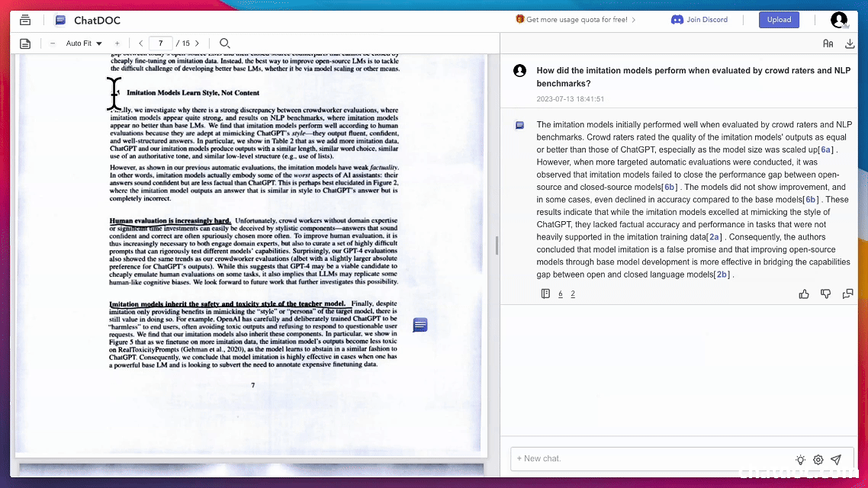Click the ChatDOC logo

pos(88,21)
